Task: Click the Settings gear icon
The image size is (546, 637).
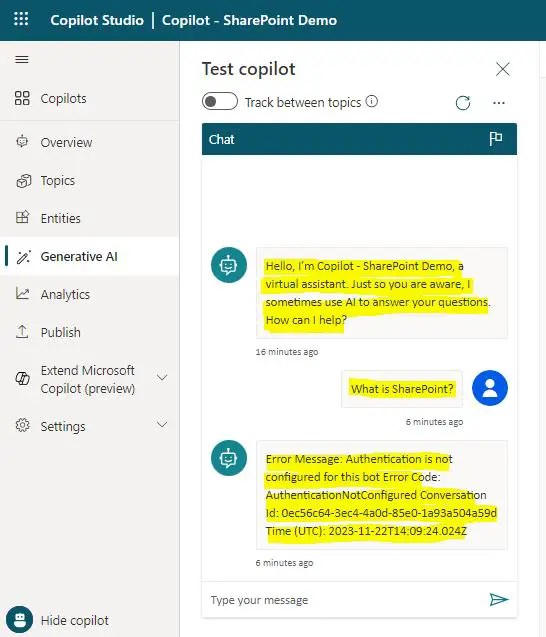Action: coord(22,425)
